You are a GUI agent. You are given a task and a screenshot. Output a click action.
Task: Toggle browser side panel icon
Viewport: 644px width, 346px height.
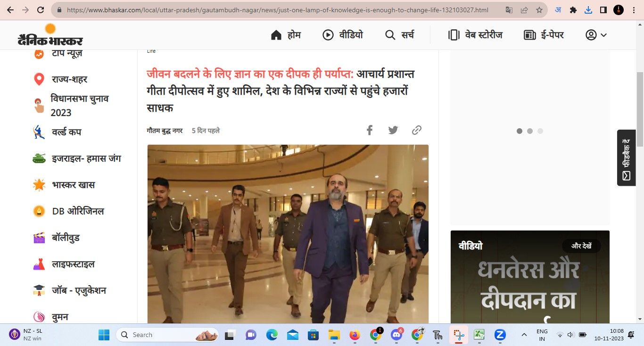(x=603, y=10)
